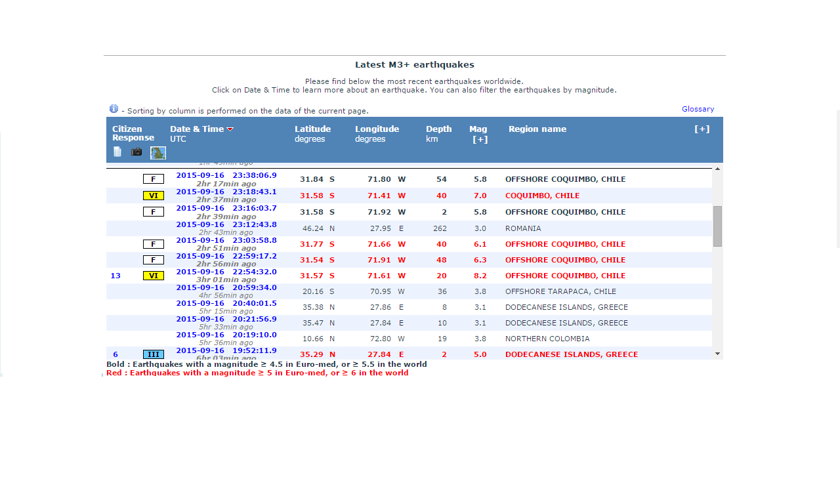This screenshot has height=504, width=840.
Task: Click the 2hr 43min ago timestamp
Action: [x=226, y=232]
